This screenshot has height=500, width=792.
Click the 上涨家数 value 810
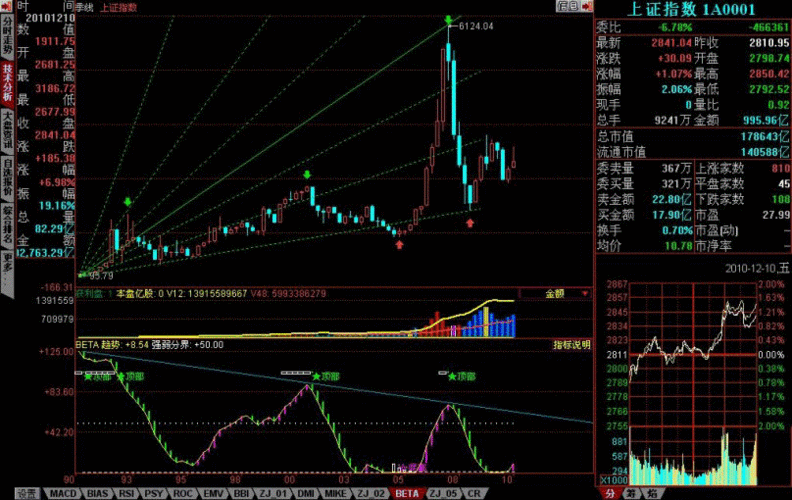780,168
